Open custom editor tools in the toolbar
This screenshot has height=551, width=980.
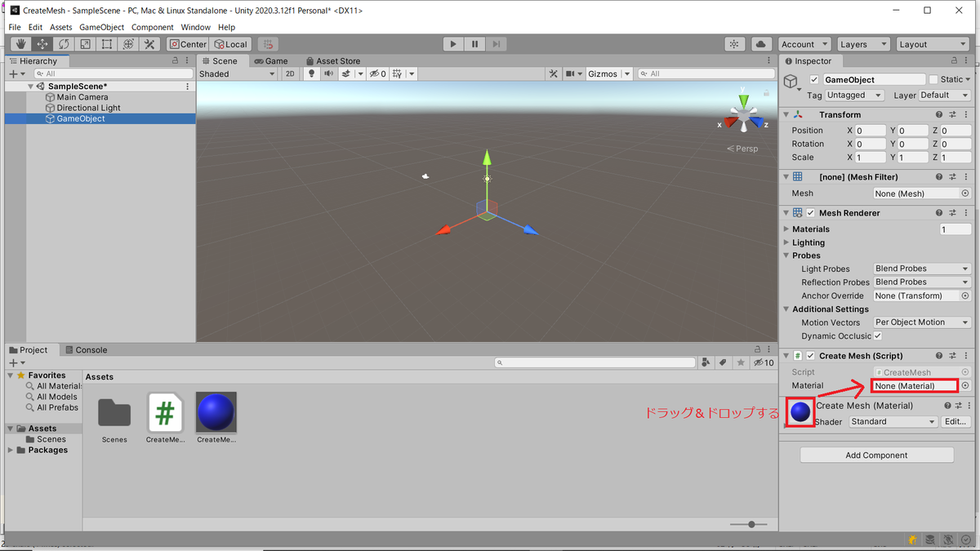149,44
